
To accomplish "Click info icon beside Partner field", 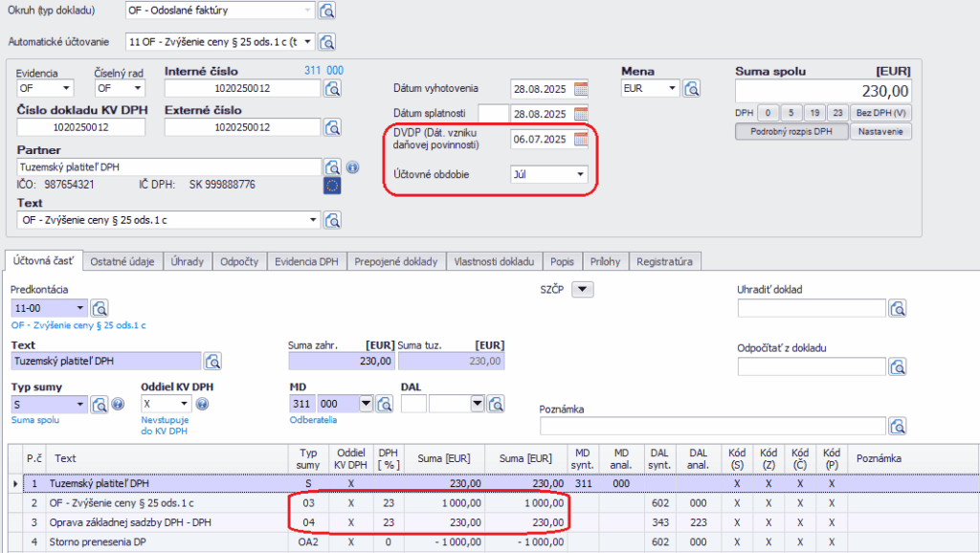I will (351, 167).
